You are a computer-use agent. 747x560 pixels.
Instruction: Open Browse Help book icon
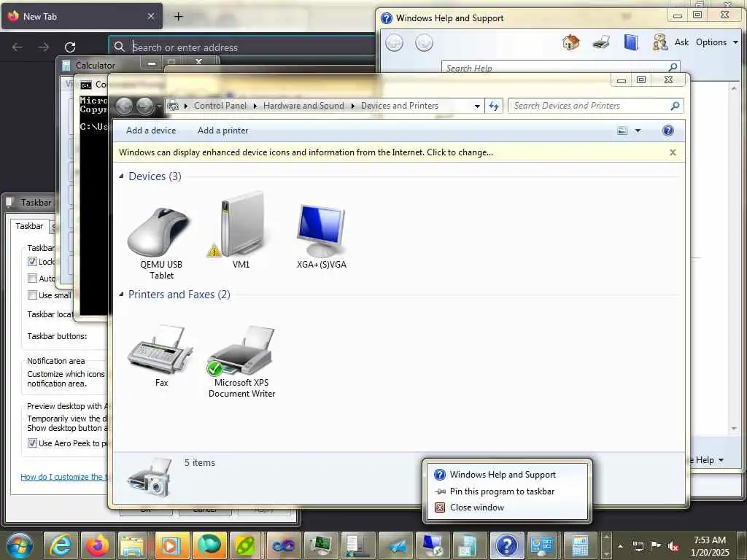pos(631,42)
